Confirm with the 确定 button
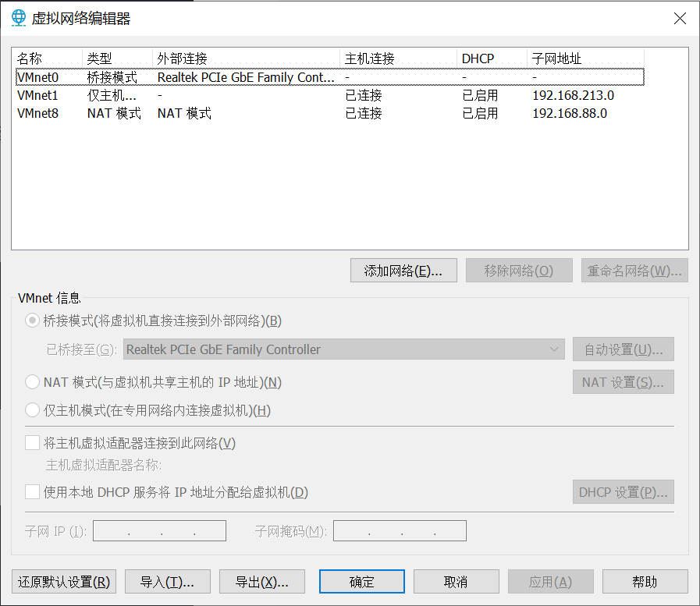Screen dimensions: 700x606 coord(362,582)
